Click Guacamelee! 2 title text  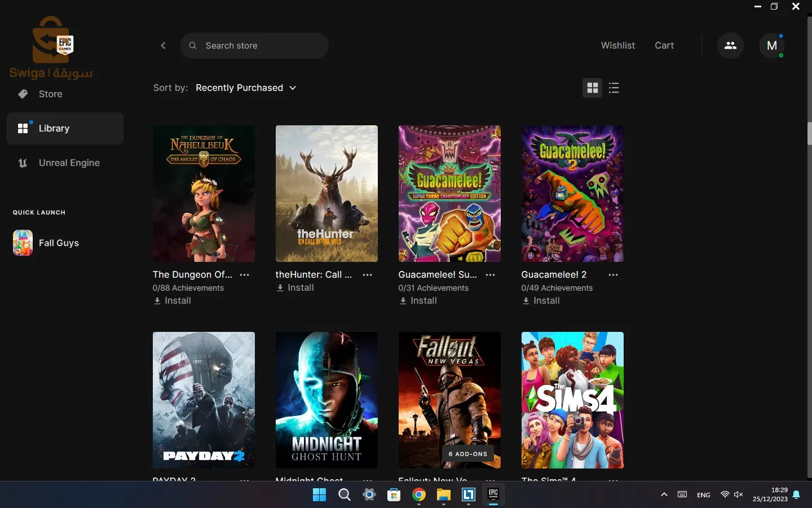click(554, 275)
